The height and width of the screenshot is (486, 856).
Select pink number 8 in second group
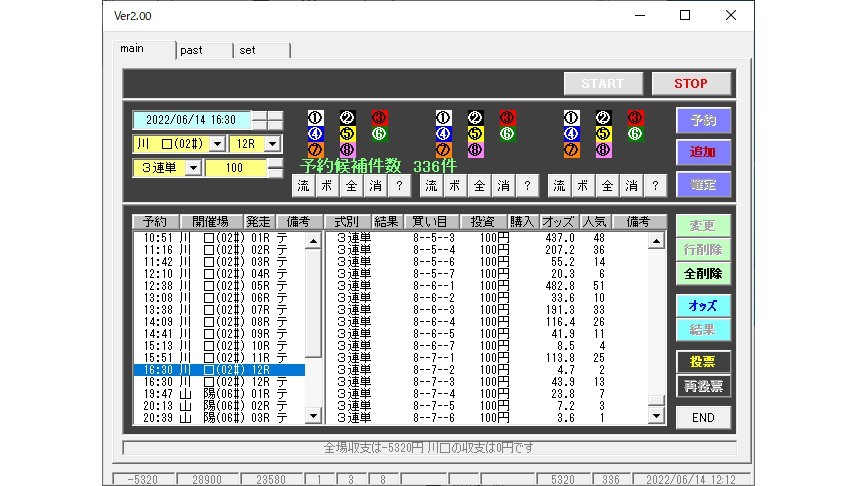point(475,150)
